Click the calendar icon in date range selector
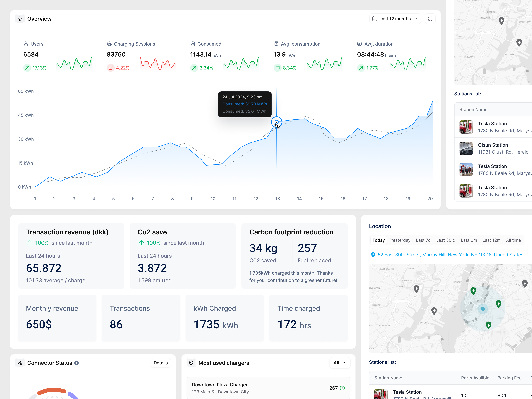This screenshot has width=532, height=399. click(x=375, y=19)
